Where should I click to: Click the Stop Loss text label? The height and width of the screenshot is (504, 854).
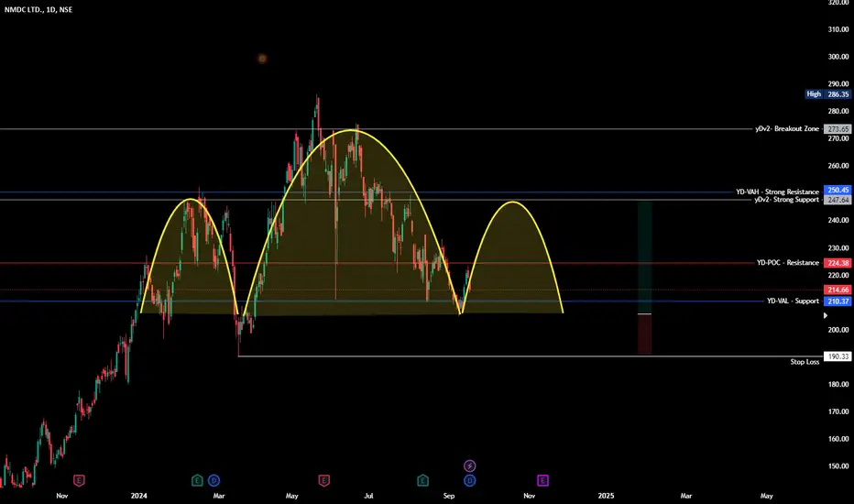pyautogui.click(x=805, y=362)
